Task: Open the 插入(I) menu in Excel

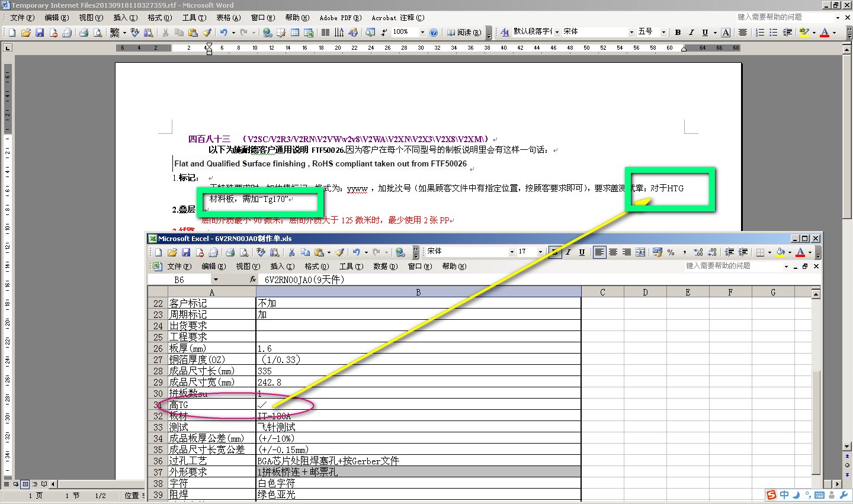Action: (x=283, y=267)
